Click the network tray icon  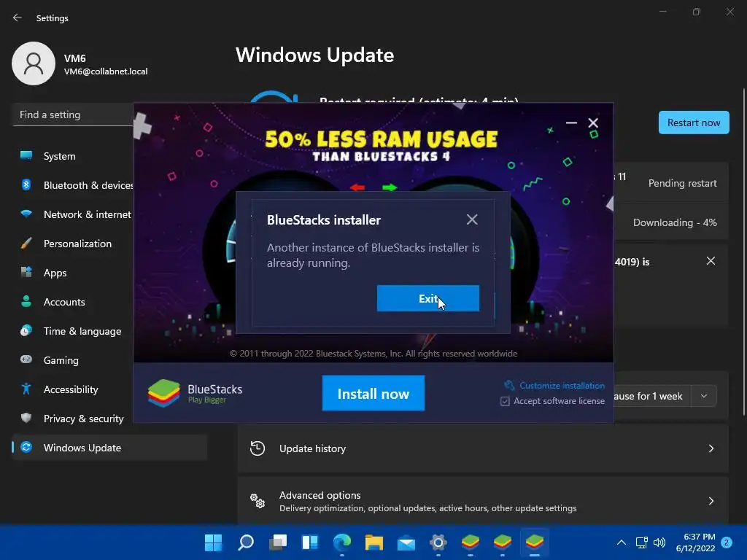[642, 542]
